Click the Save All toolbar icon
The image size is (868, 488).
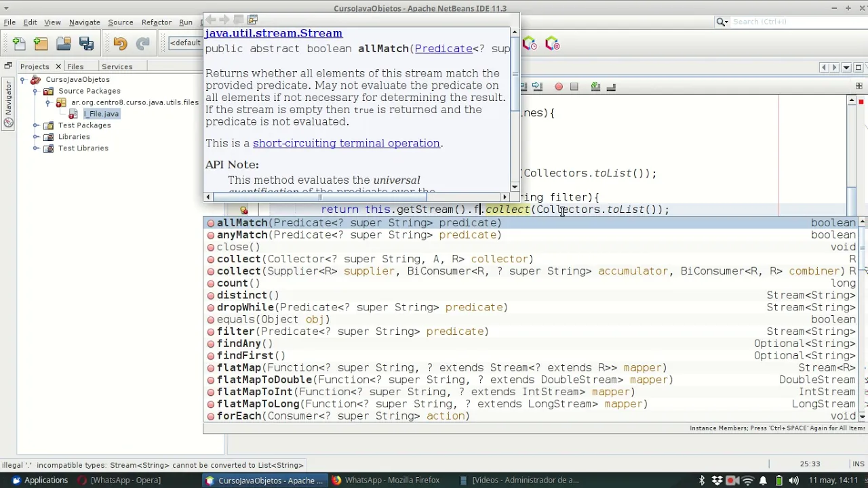(86, 44)
